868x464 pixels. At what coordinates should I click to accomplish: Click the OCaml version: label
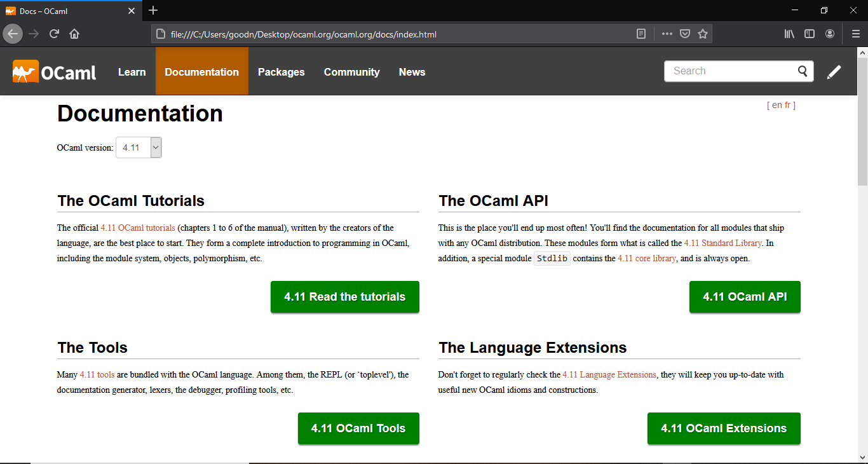85,147
